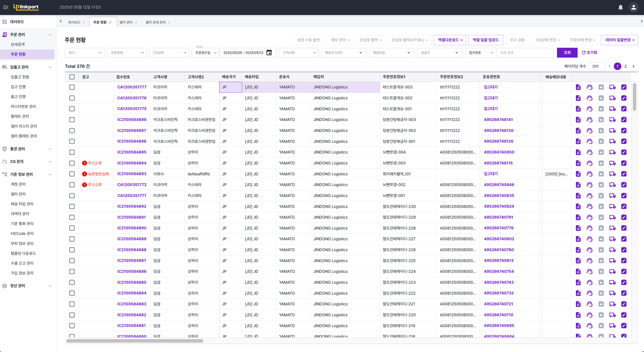The width and height of the screenshot is (644, 352).
Task: Focus the 상세 검색 text input
Action: click(525, 52)
